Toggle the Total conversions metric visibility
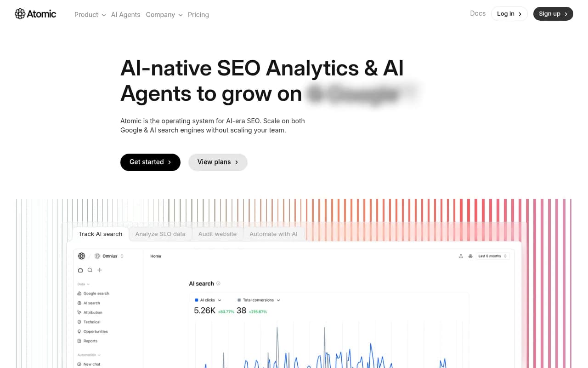Screen dimensions: 588x368 239,300
